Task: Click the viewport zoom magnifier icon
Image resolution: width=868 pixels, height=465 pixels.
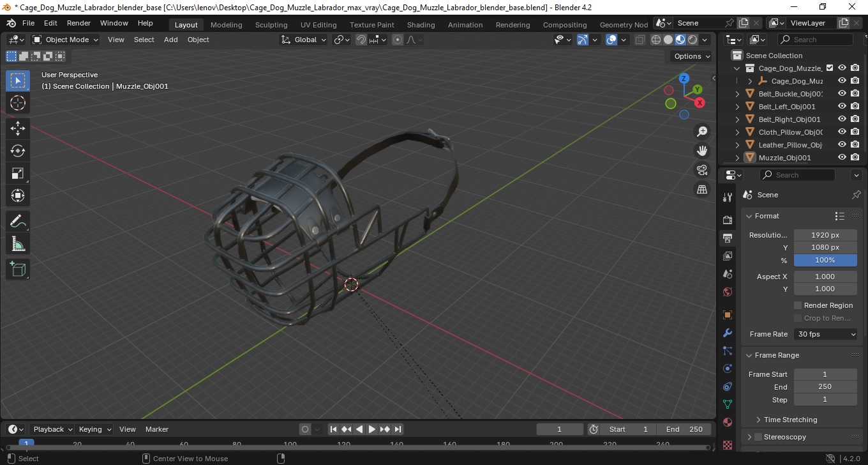Action: click(x=702, y=132)
